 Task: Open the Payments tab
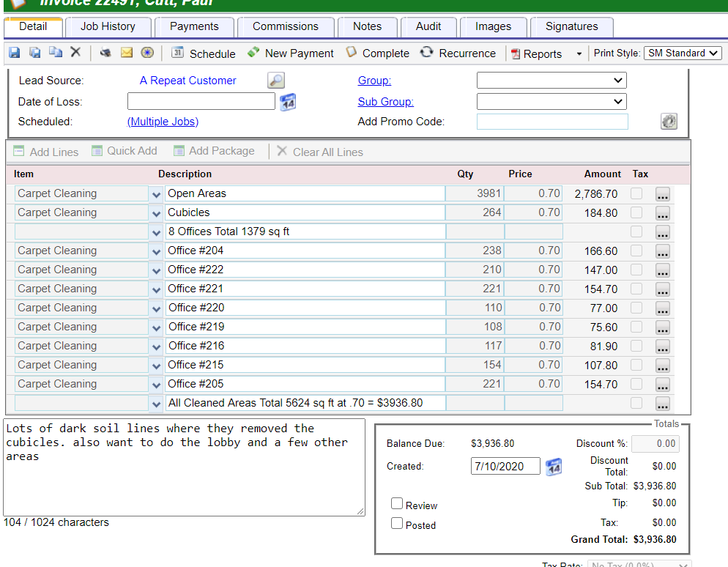194,26
